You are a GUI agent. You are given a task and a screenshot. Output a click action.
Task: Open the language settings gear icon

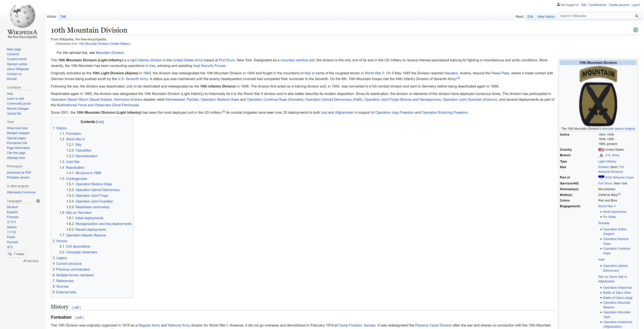38,201
